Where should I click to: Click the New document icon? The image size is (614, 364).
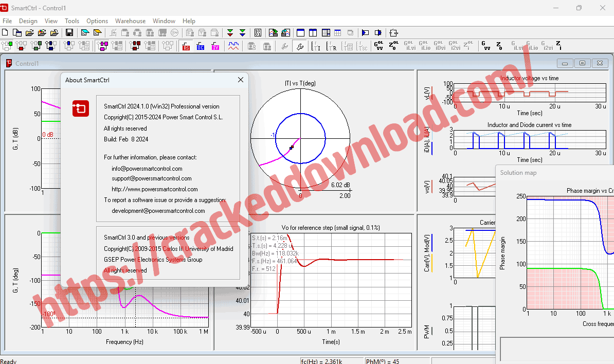click(x=5, y=33)
